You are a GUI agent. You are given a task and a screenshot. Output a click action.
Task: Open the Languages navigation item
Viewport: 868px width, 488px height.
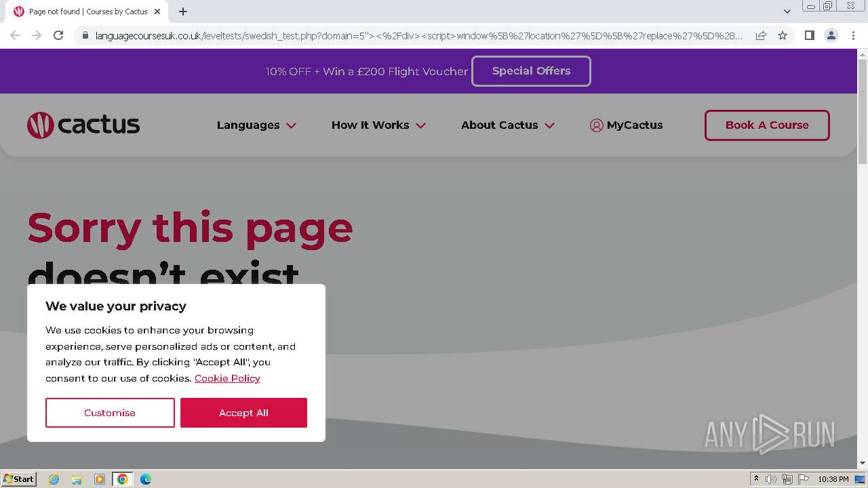[248, 125]
